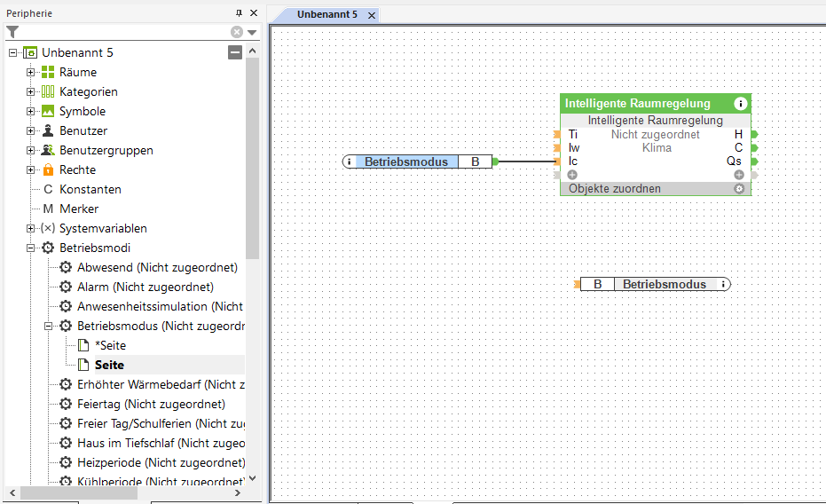Viewport: 826px width, 504px height.
Task: Clear the Peripherie filter with the X icon
Action: [237, 32]
